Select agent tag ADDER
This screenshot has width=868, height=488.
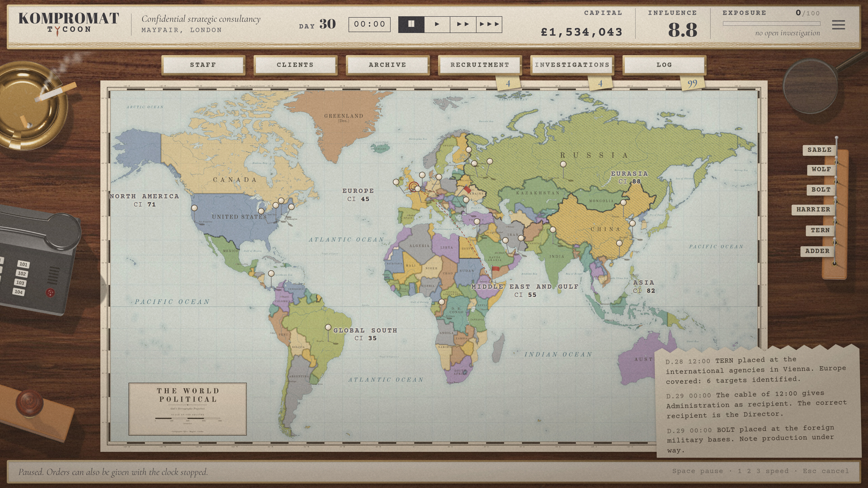tap(817, 251)
